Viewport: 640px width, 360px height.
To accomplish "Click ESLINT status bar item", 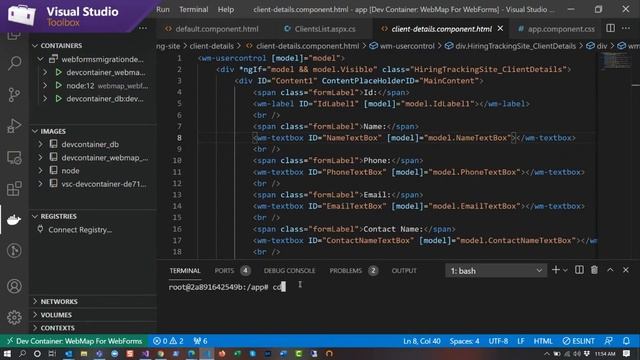I will click(x=578, y=341).
